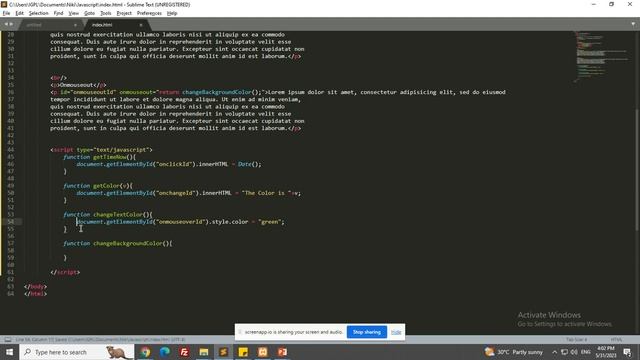This screenshot has height=360, width=640.
Task: Show hidden system tray icons
Action: coord(554,352)
